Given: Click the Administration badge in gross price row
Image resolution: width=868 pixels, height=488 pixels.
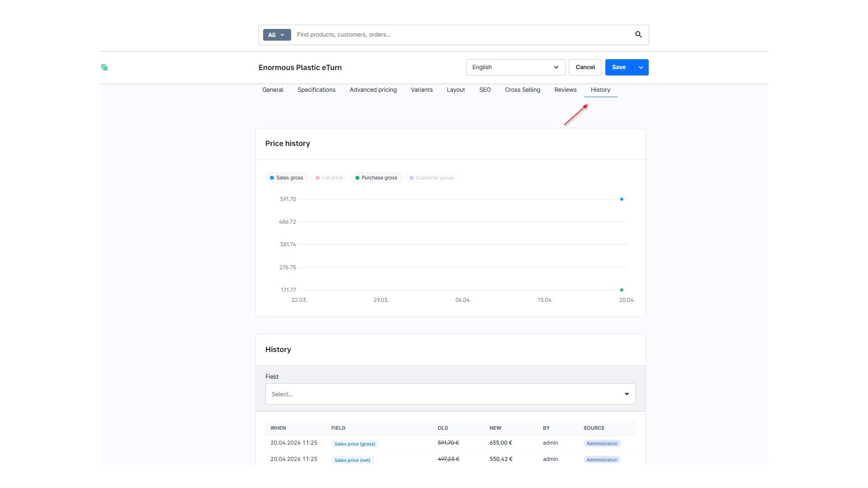Looking at the screenshot, I should 602,443.
